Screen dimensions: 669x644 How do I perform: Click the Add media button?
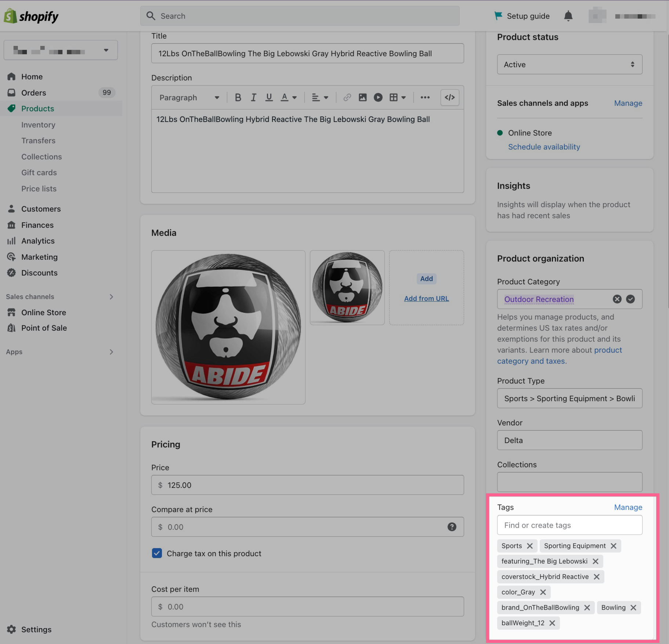click(426, 279)
